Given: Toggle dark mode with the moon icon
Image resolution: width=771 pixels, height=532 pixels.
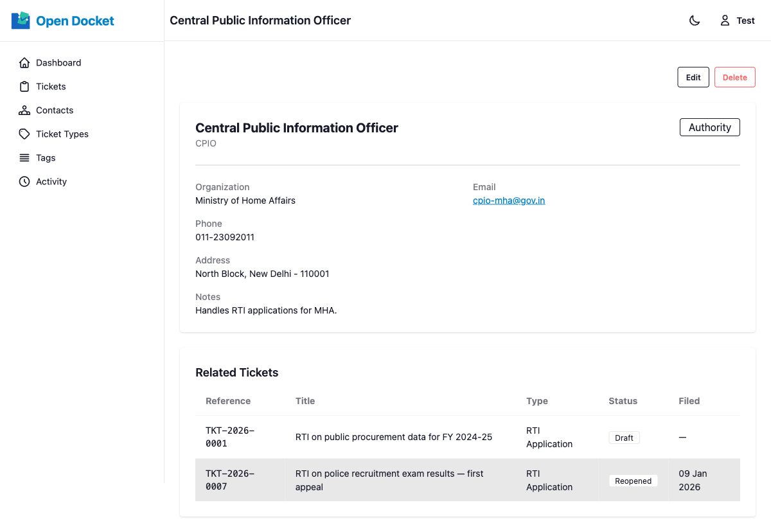Looking at the screenshot, I should coord(695,20).
